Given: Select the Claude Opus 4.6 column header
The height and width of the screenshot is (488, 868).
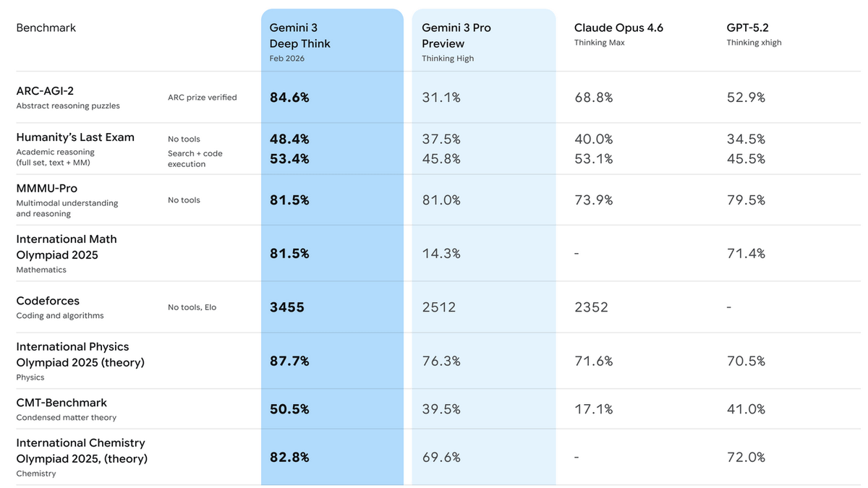Looking at the screenshot, I should (618, 28).
